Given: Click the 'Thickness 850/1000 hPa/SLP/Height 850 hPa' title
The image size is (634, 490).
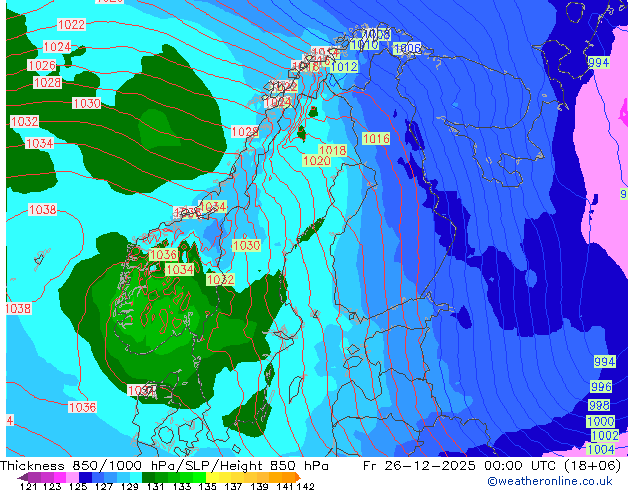Looking at the screenshot, I should click(x=164, y=466).
